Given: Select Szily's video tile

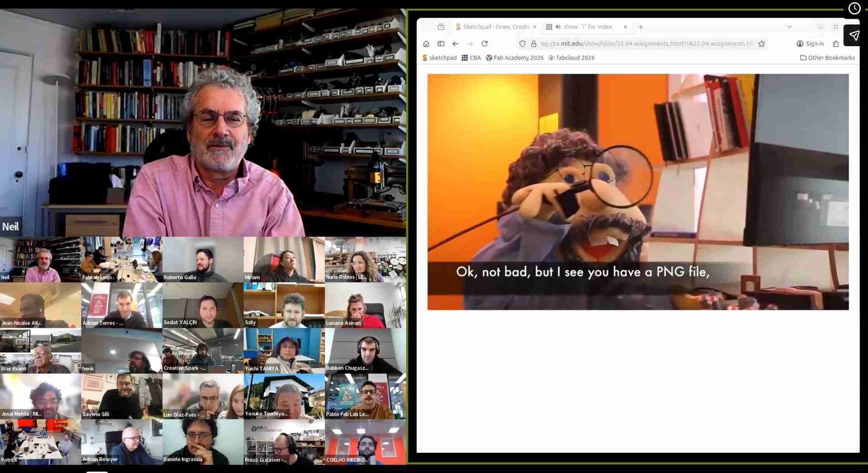Looking at the screenshot, I should point(284,305).
